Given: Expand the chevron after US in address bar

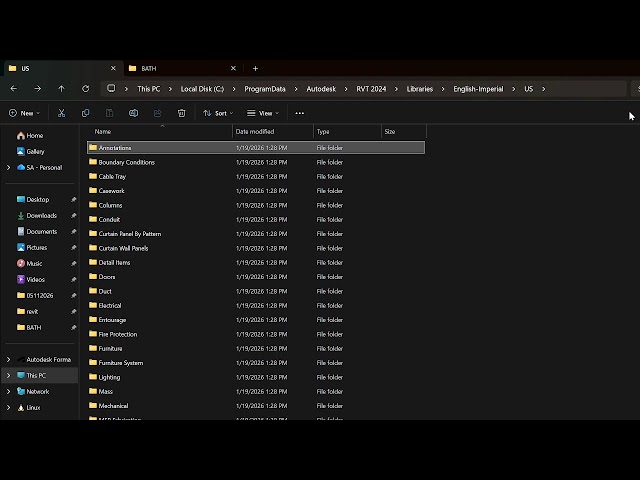Looking at the screenshot, I should [544, 89].
